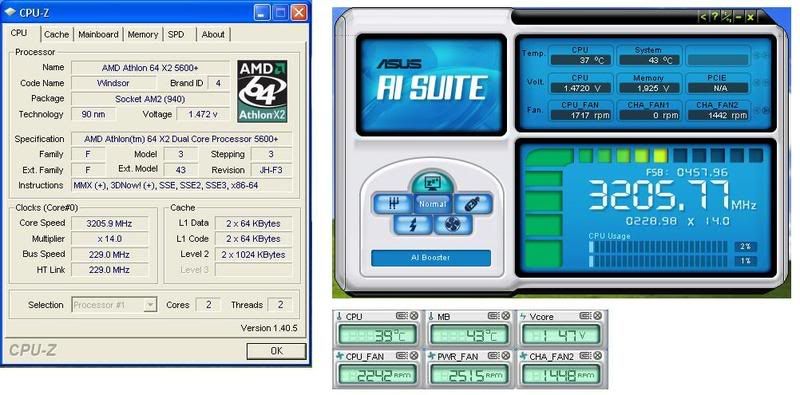800x395 pixels.
Task: Click the nitrous bottle AI N.O.S. icon
Action: 473,204
